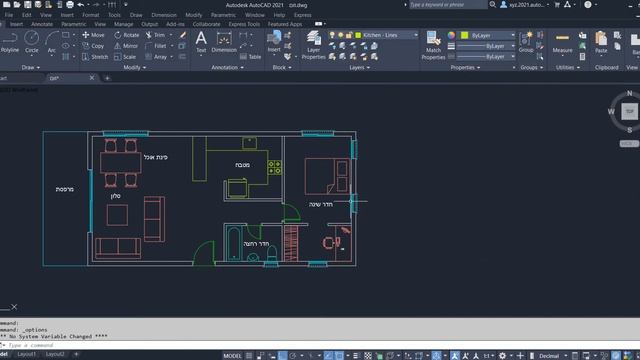Switch to the Layout1 tab

(x=27, y=354)
